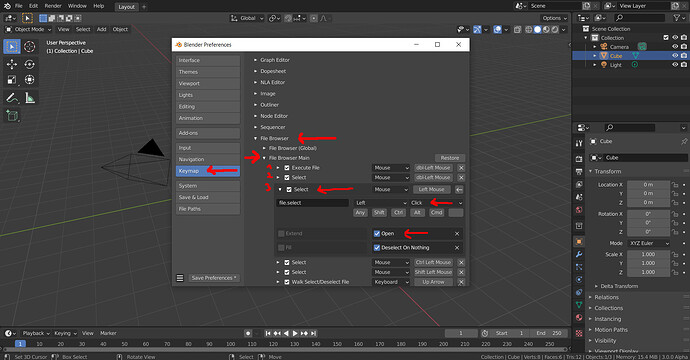Open the XYZ Euler rotation mode dropdown

pos(649,243)
